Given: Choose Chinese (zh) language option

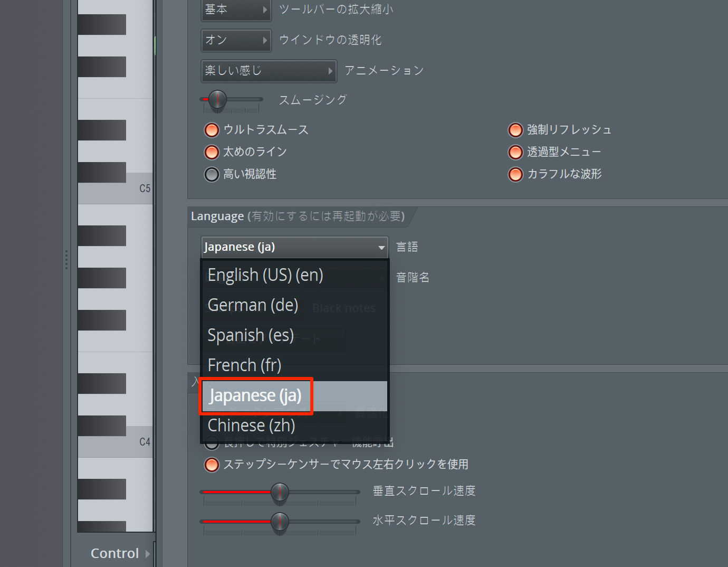Looking at the screenshot, I should (x=294, y=426).
